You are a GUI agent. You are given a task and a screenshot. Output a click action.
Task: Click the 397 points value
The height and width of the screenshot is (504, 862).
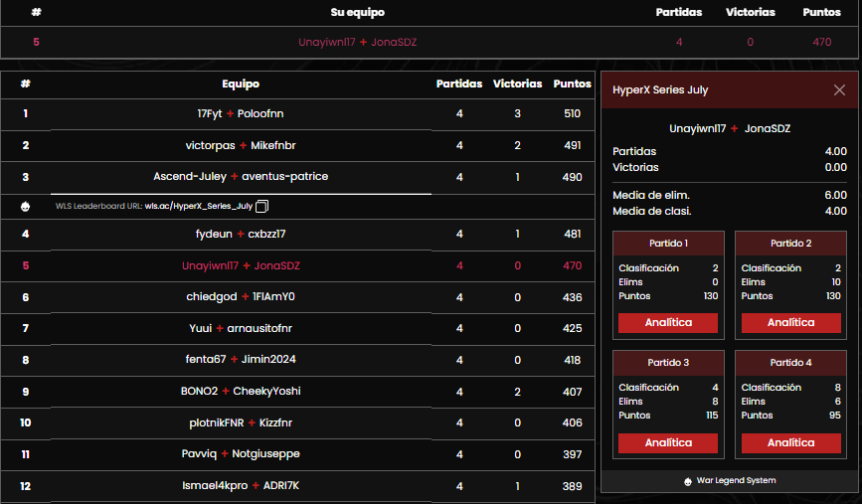[x=572, y=454]
